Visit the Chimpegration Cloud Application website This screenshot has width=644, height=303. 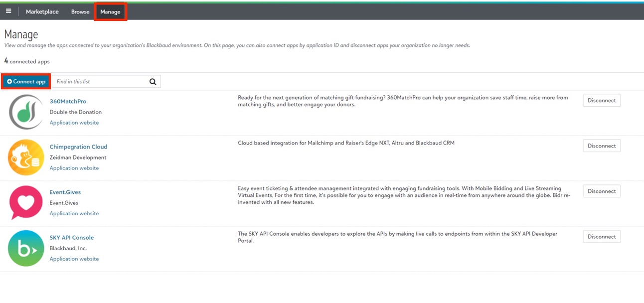pos(74,168)
